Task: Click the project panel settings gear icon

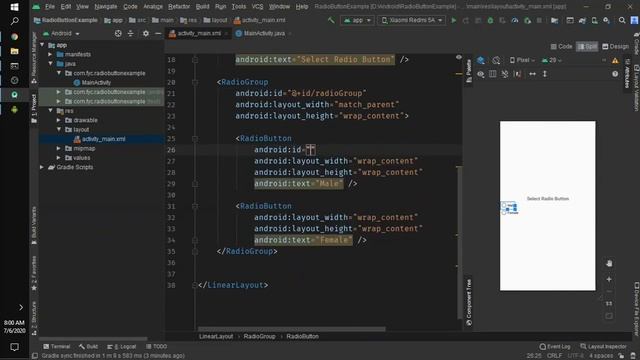Action: pyautogui.click(x=146, y=33)
